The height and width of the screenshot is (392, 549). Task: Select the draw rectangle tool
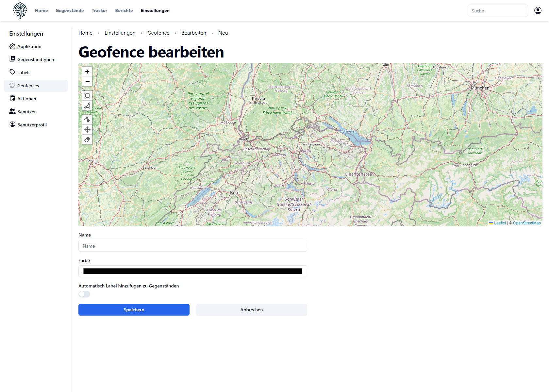(87, 96)
